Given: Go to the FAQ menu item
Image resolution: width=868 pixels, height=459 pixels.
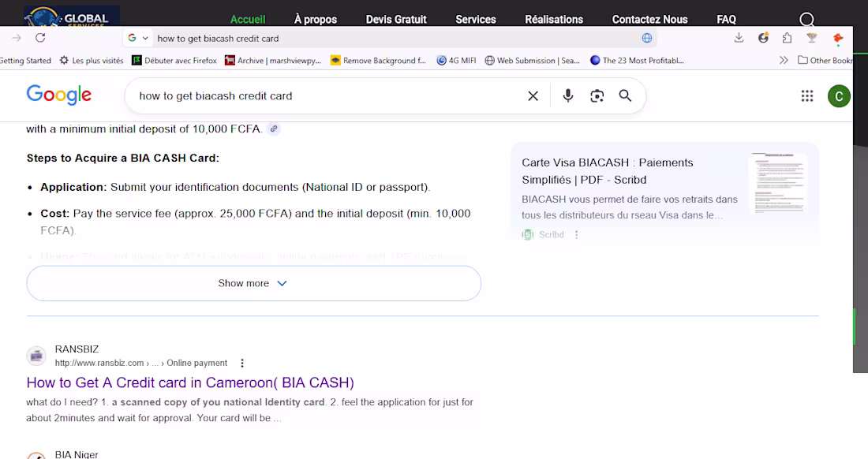Looking at the screenshot, I should 726,20.
